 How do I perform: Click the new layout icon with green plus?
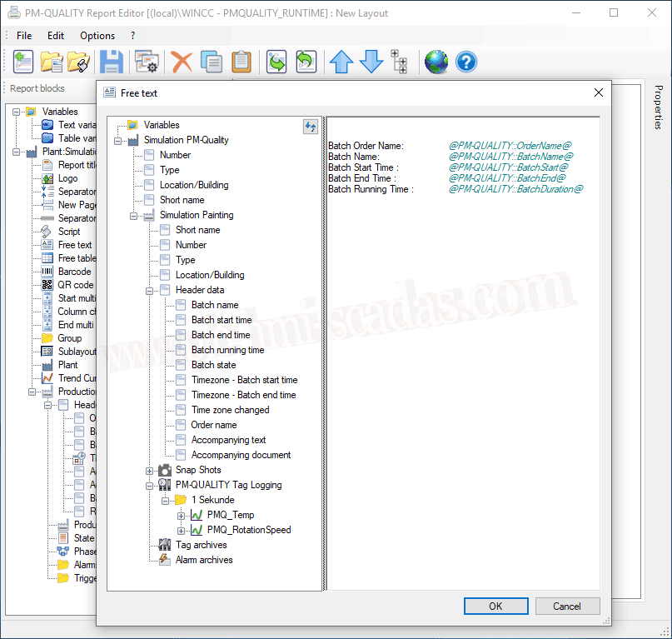22,62
